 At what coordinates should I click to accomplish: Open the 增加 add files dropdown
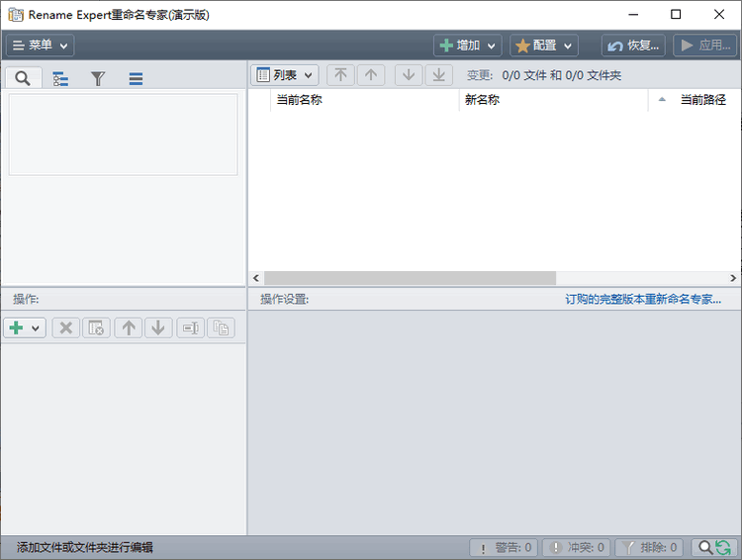[468, 46]
